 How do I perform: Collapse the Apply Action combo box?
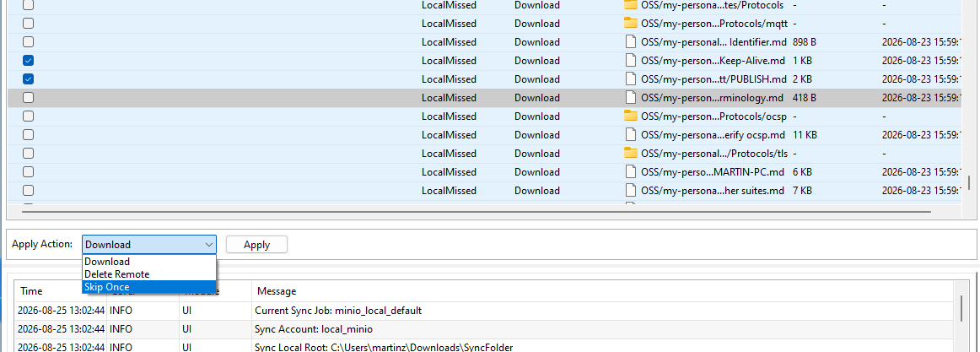[209, 245]
